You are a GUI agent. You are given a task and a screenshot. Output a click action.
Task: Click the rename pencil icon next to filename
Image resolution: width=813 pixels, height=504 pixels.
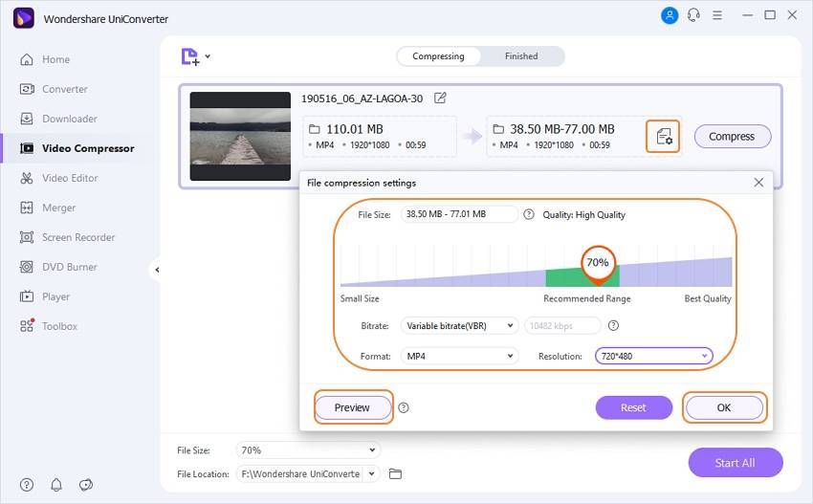[440, 98]
